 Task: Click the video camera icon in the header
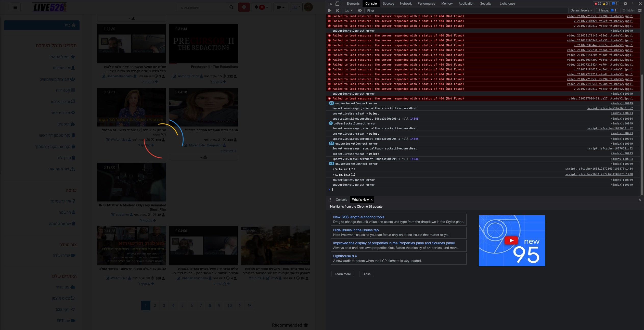coord(279,7)
